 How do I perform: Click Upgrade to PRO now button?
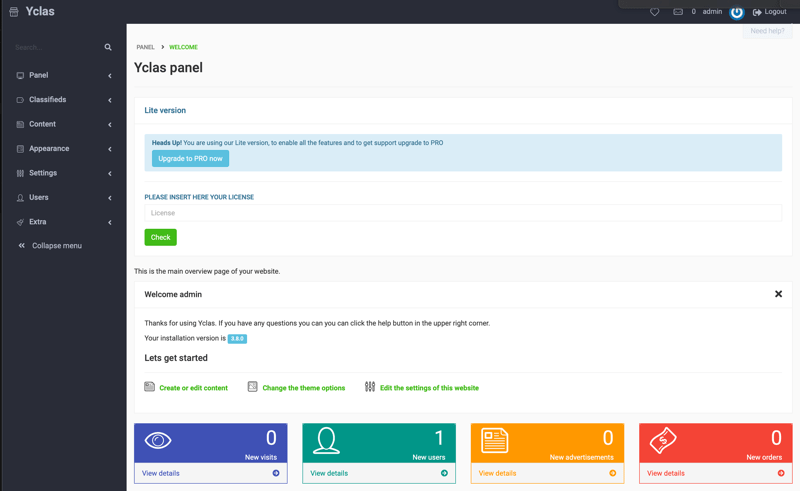click(x=190, y=159)
